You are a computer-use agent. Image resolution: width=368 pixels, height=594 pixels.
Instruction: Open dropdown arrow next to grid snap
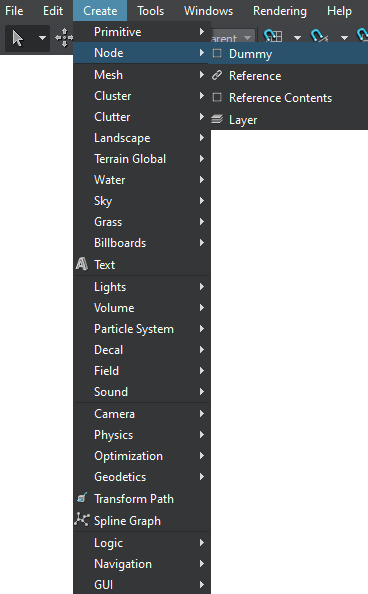click(298, 38)
